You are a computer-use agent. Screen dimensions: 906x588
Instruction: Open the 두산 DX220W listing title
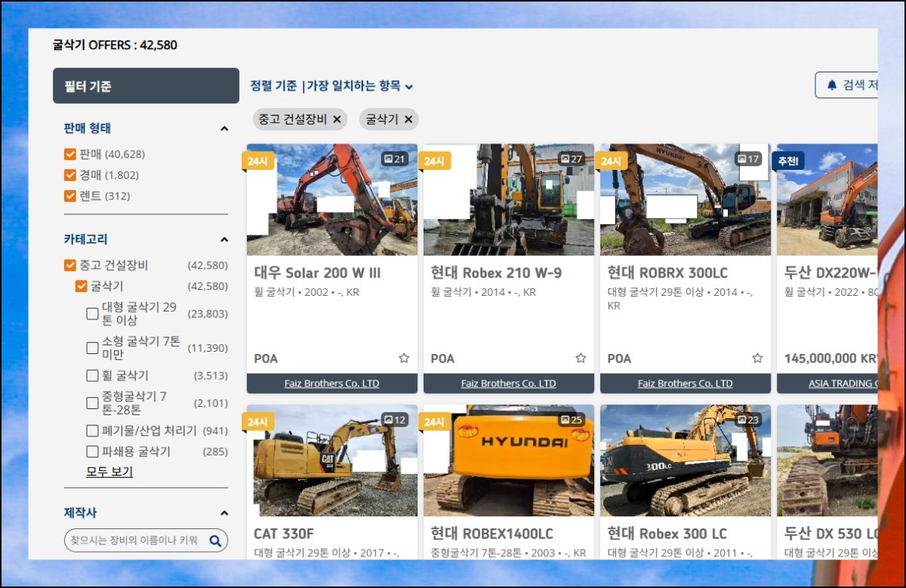(830, 273)
